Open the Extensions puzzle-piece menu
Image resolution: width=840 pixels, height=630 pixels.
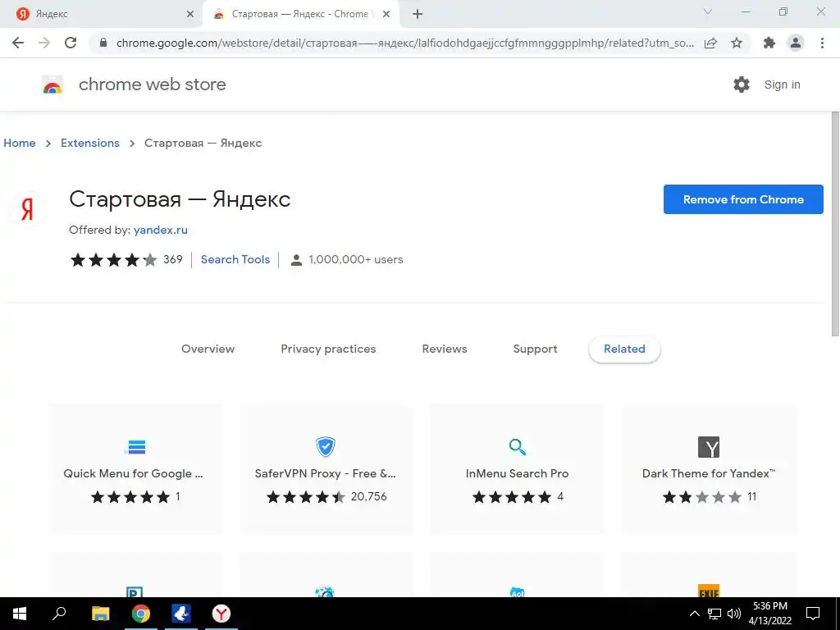[769, 43]
